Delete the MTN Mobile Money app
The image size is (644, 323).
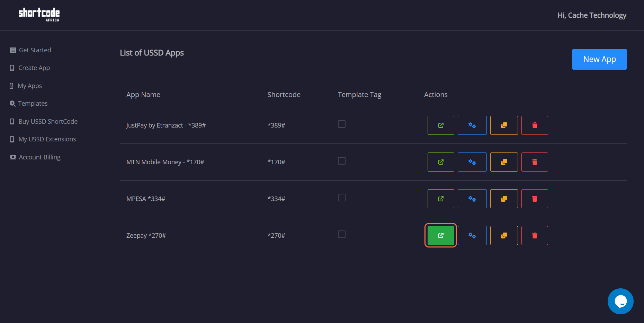(x=535, y=162)
